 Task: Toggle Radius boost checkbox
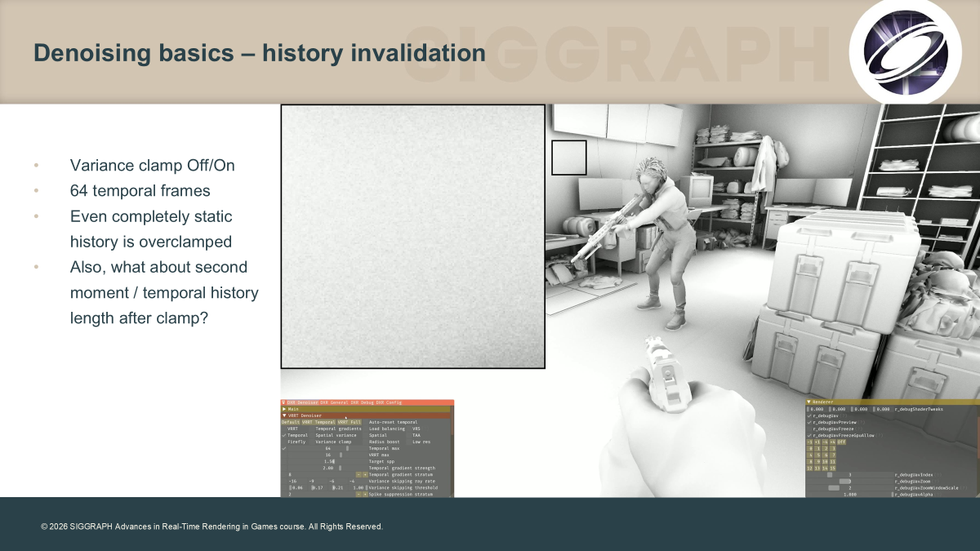[x=365, y=442]
